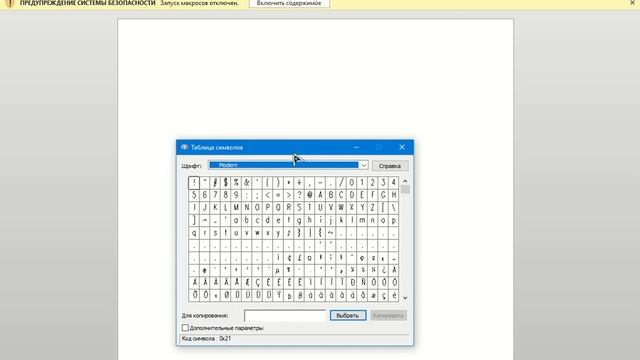Select the Ç uppercase cedilla character cell
640x360 pixels.
tap(257, 282)
